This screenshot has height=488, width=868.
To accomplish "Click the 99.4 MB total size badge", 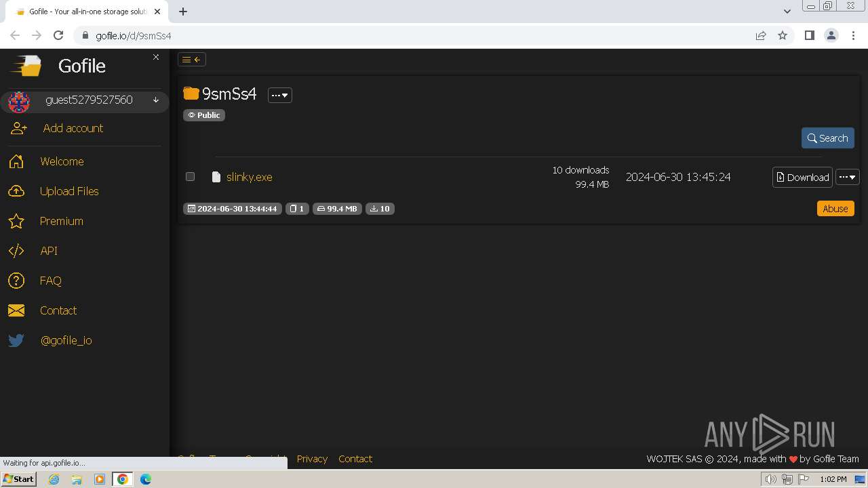I will [337, 209].
